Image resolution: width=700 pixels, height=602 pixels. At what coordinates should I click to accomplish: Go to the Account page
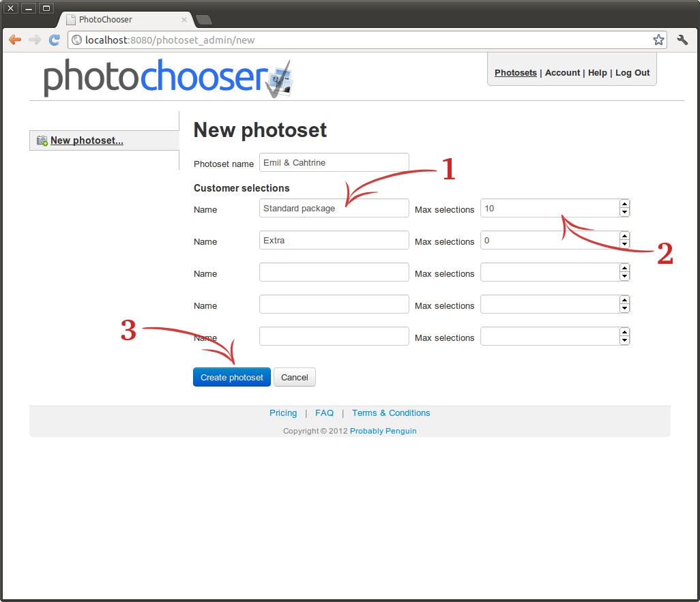[562, 73]
